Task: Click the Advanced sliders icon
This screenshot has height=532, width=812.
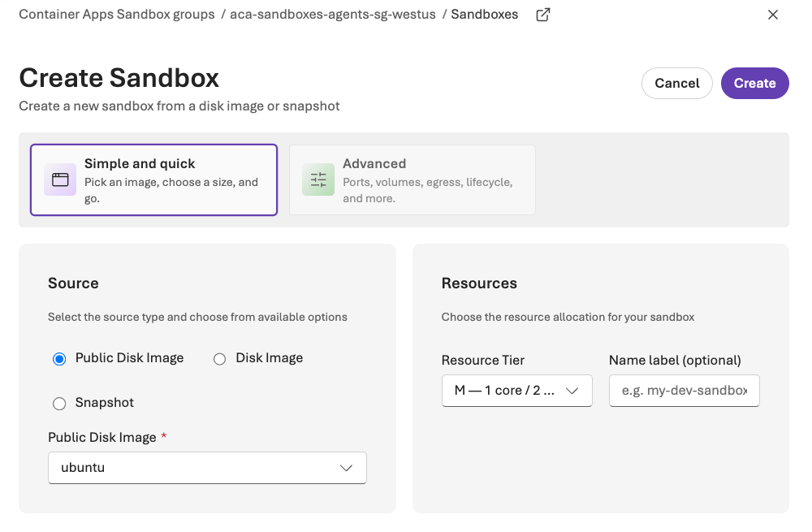Action: pos(318,179)
